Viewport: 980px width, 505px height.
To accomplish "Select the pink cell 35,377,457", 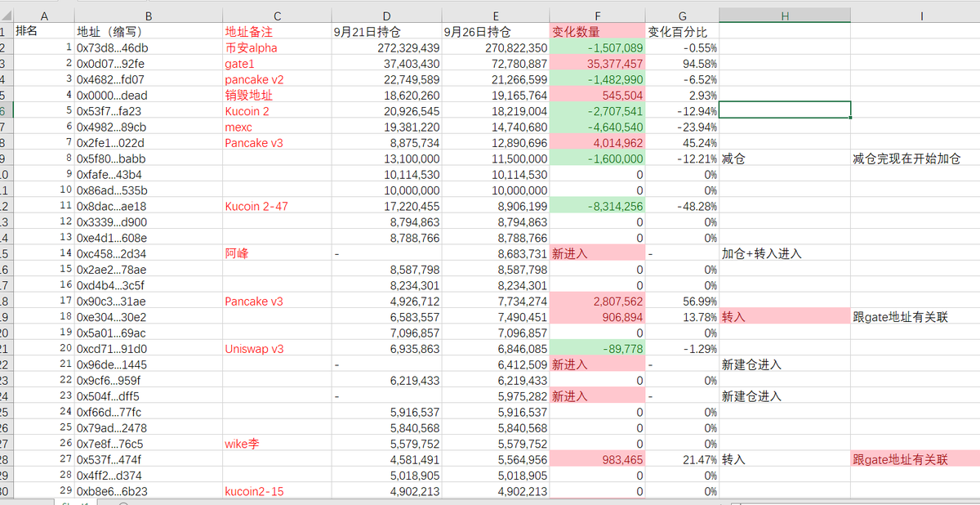I will click(x=598, y=63).
